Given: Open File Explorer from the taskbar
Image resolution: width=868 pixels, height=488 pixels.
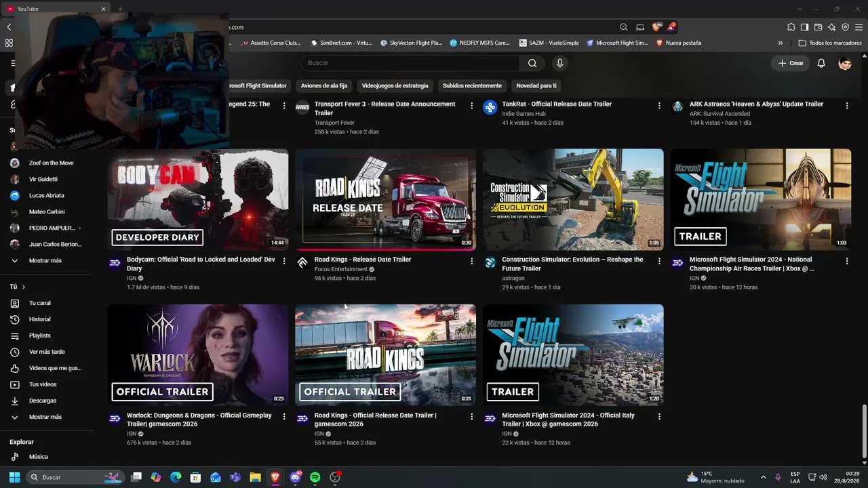Looking at the screenshot, I should (x=255, y=477).
